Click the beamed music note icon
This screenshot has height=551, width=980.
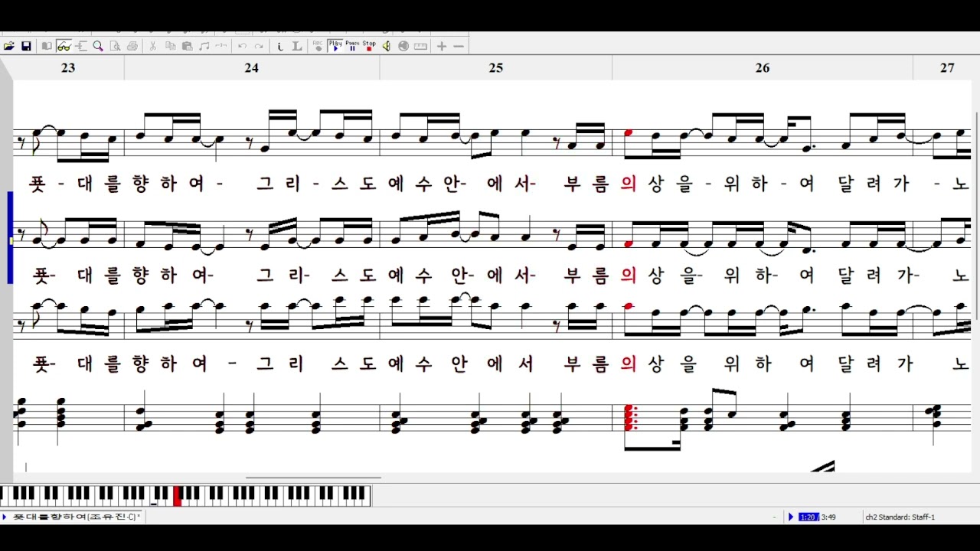(x=204, y=47)
